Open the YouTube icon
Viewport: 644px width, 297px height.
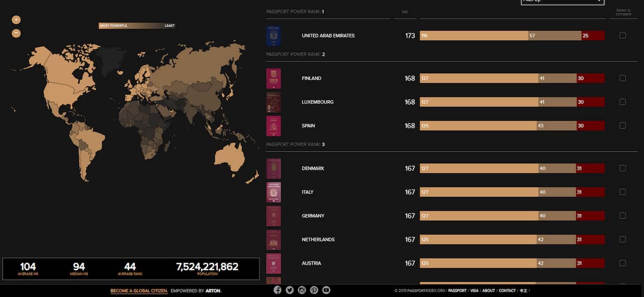tap(326, 290)
